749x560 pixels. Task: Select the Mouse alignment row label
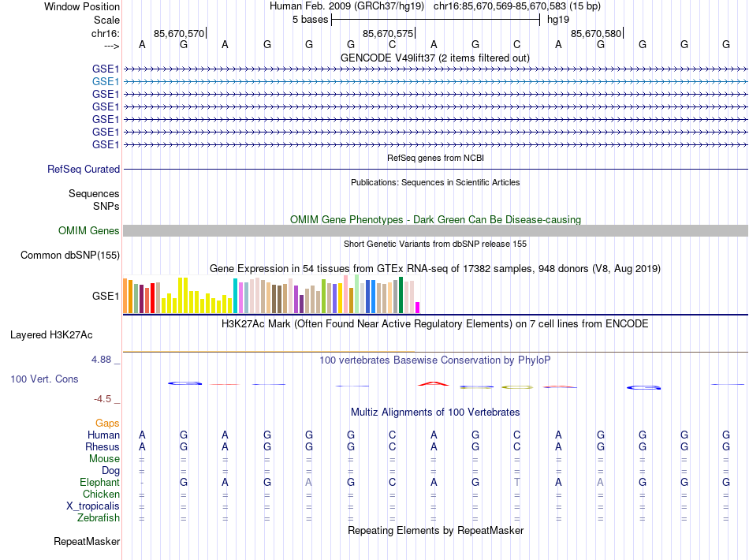(104, 459)
